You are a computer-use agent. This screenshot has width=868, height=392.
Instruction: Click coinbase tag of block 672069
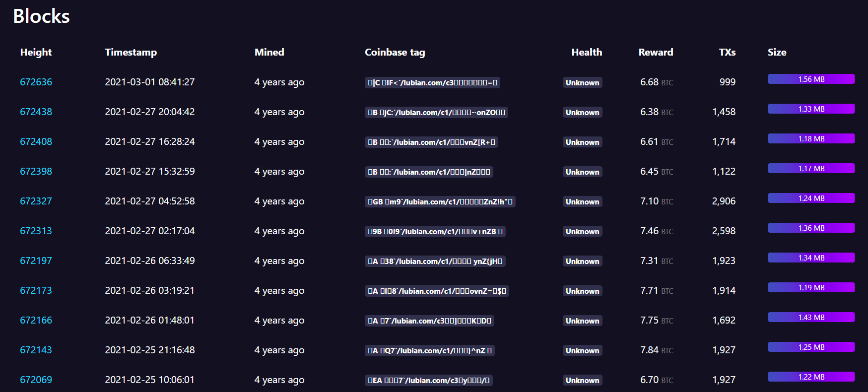pyautogui.click(x=429, y=380)
